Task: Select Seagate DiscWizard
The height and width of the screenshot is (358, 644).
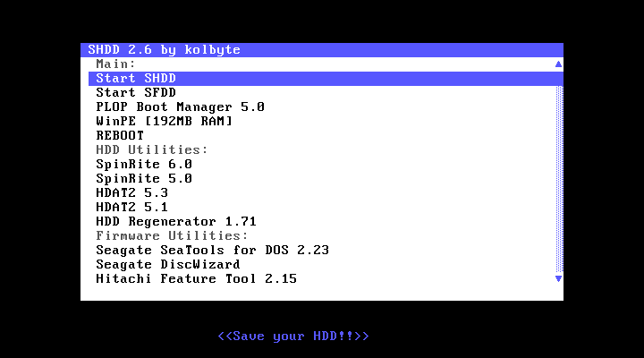Action: (x=167, y=265)
